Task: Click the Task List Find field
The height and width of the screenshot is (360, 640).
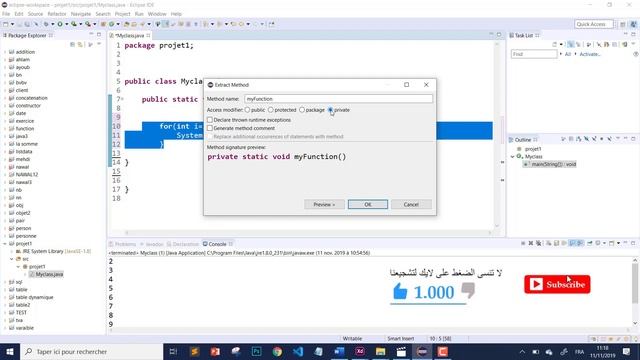Action: coord(534,54)
